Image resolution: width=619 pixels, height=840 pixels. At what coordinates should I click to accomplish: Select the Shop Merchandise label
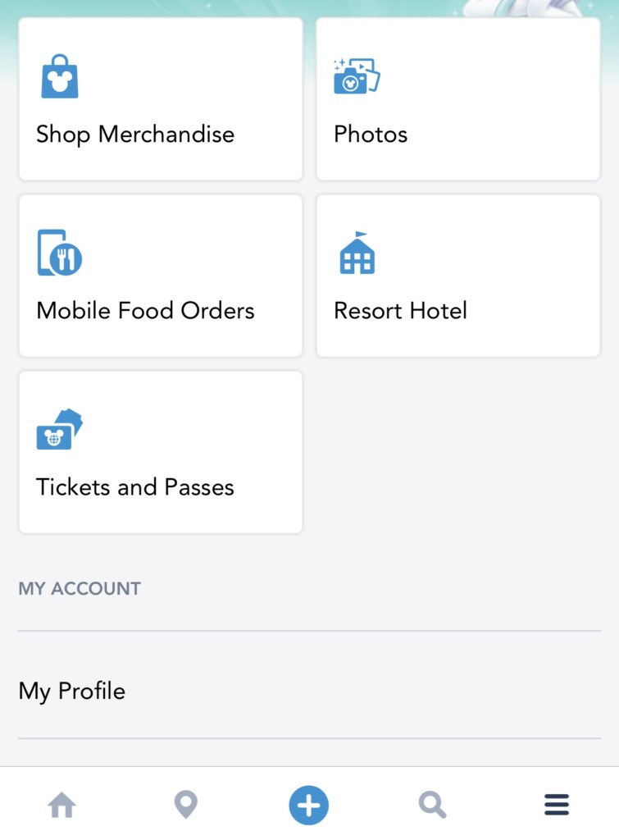(x=135, y=135)
